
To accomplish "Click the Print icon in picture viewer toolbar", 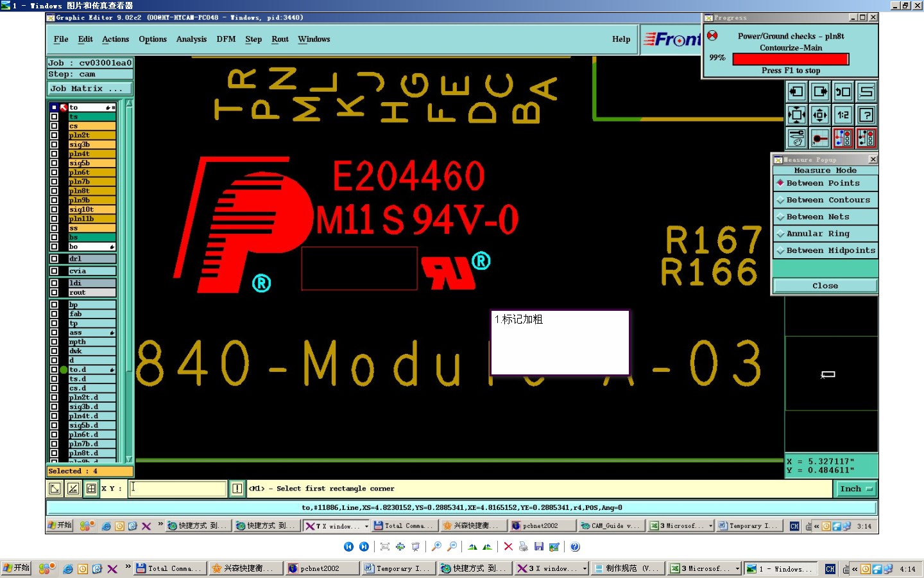I will click(524, 547).
